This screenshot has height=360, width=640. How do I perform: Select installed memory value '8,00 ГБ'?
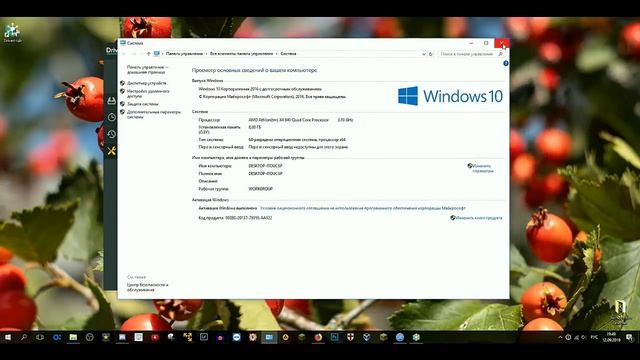point(254,127)
